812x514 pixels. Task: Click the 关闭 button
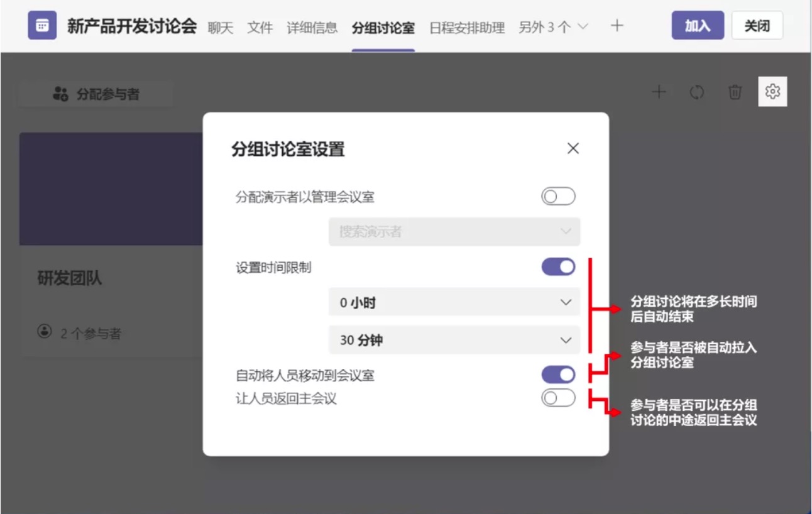pyautogui.click(x=757, y=26)
